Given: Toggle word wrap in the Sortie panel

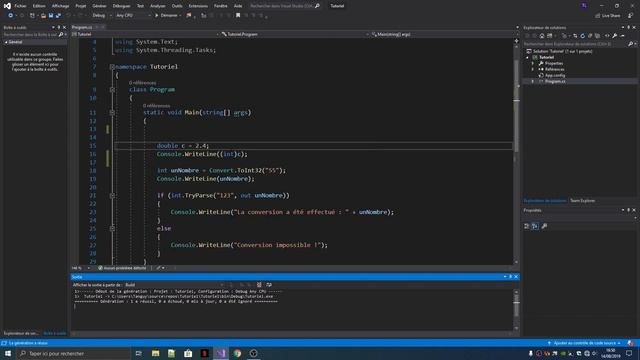Looking at the screenshot, I should tap(269, 285).
